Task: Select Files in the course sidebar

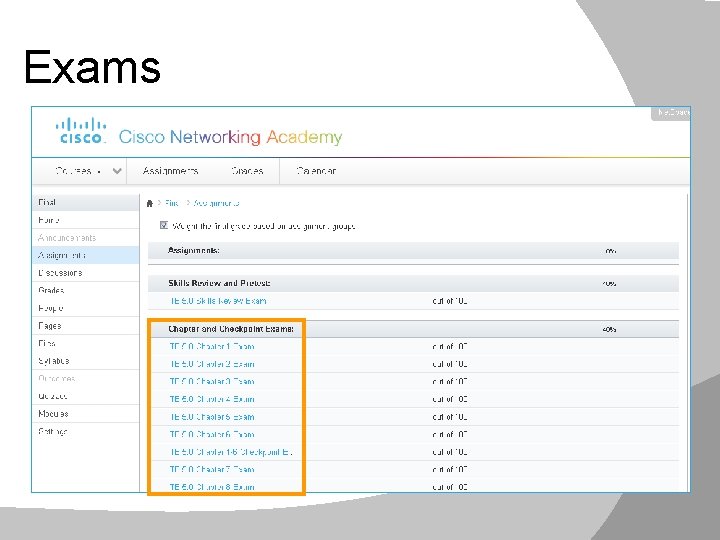Action: [x=85, y=343]
